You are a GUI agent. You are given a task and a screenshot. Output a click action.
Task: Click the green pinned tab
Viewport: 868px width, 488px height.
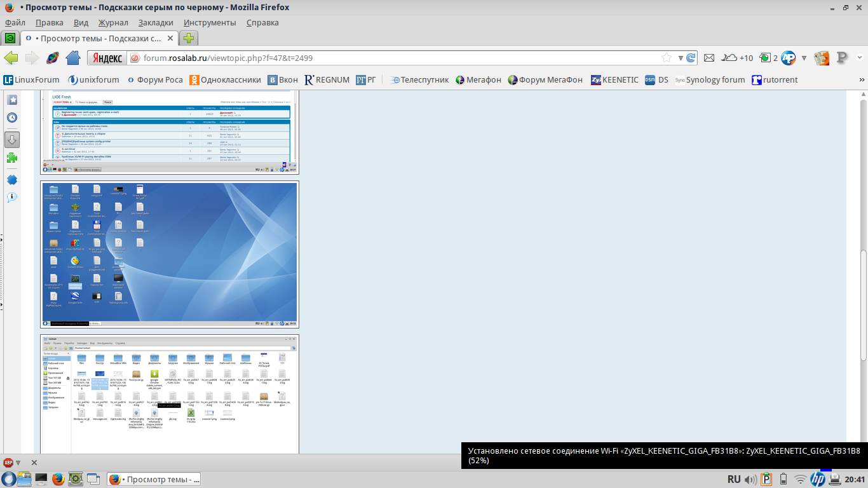tap(10, 38)
